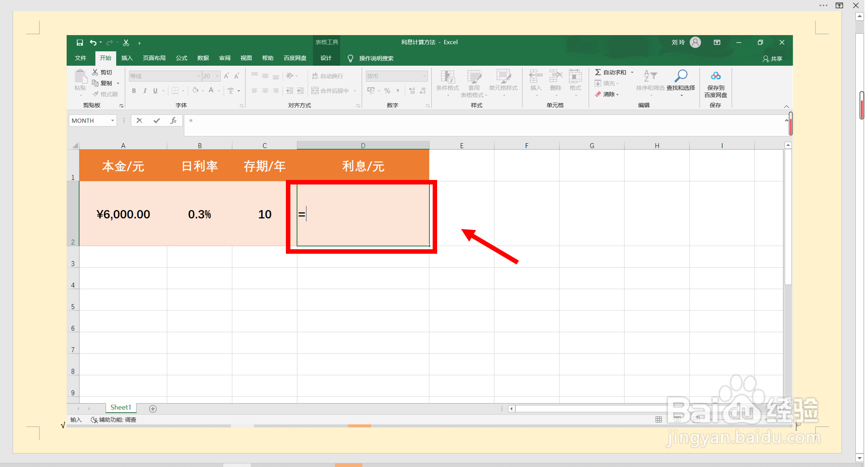Enable text wrapping with 自动换行
The image size is (868, 467).
(328, 76)
